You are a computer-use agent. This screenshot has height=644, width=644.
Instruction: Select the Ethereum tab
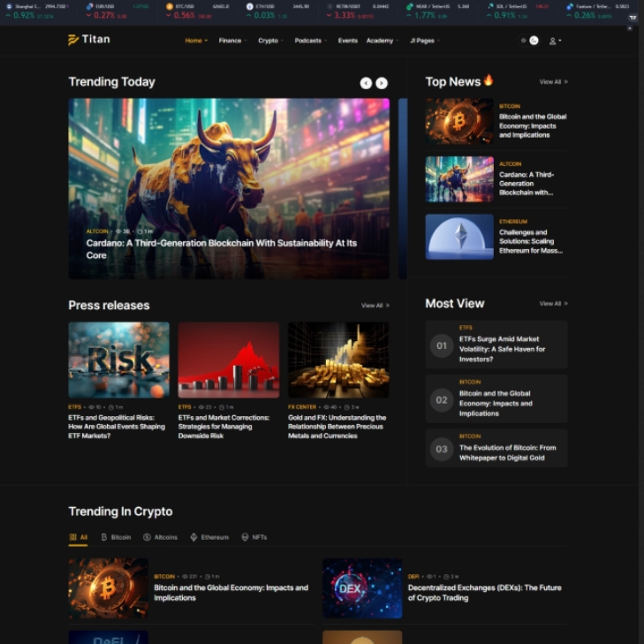coord(209,537)
